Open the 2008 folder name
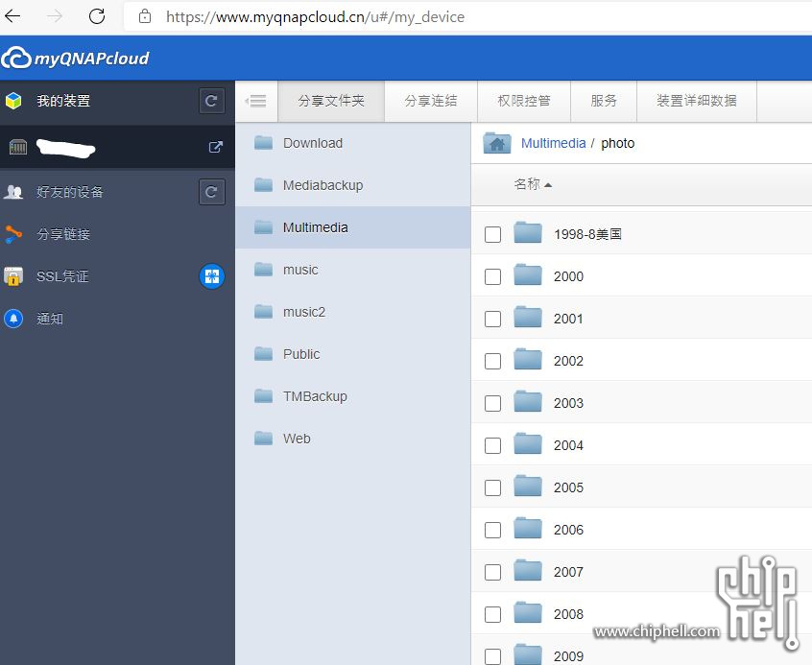Viewport: 812px width, 665px height. pos(568,614)
